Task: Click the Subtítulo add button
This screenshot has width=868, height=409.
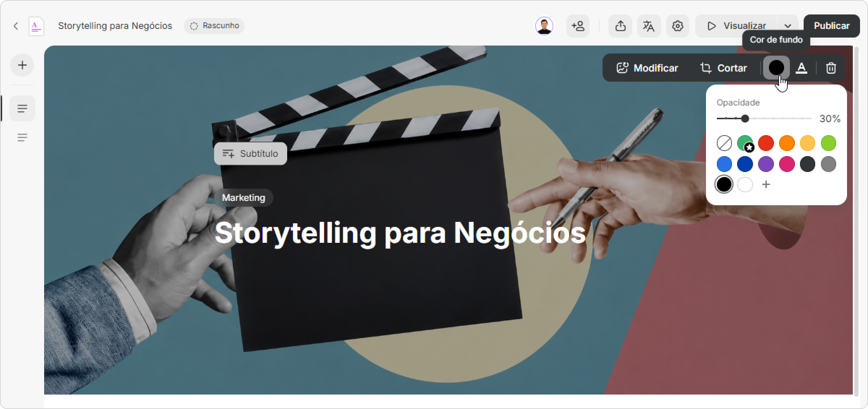Action: click(250, 154)
